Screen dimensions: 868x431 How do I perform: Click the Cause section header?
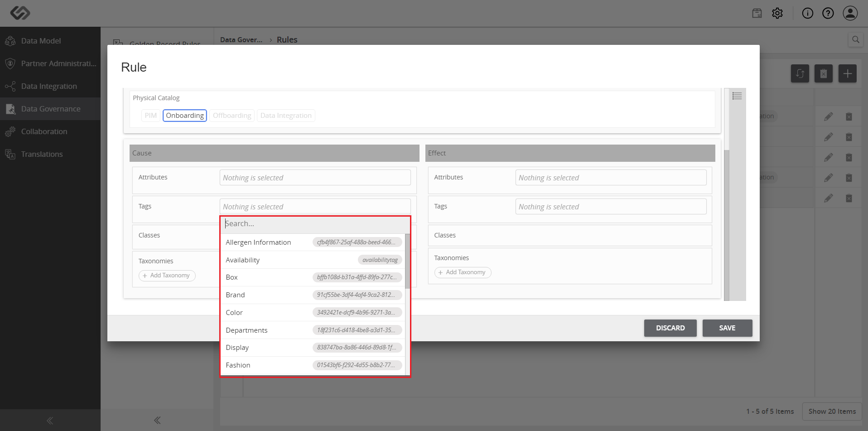pyautogui.click(x=275, y=153)
